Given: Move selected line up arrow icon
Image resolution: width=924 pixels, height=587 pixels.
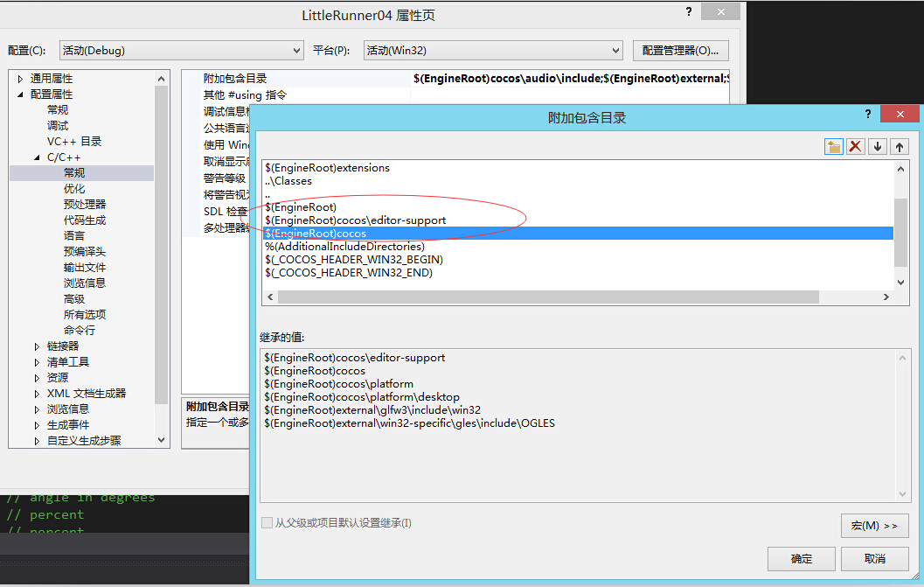Looking at the screenshot, I should pos(900,147).
